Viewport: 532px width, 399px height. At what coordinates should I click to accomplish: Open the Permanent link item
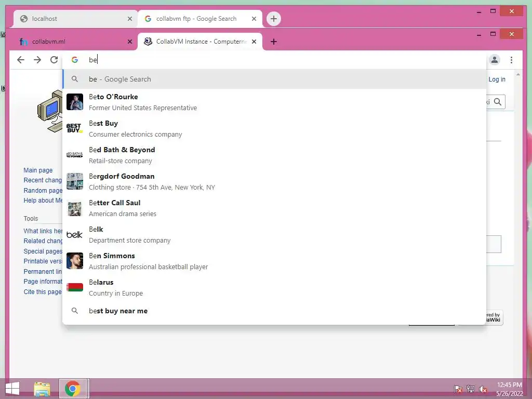pos(43,271)
